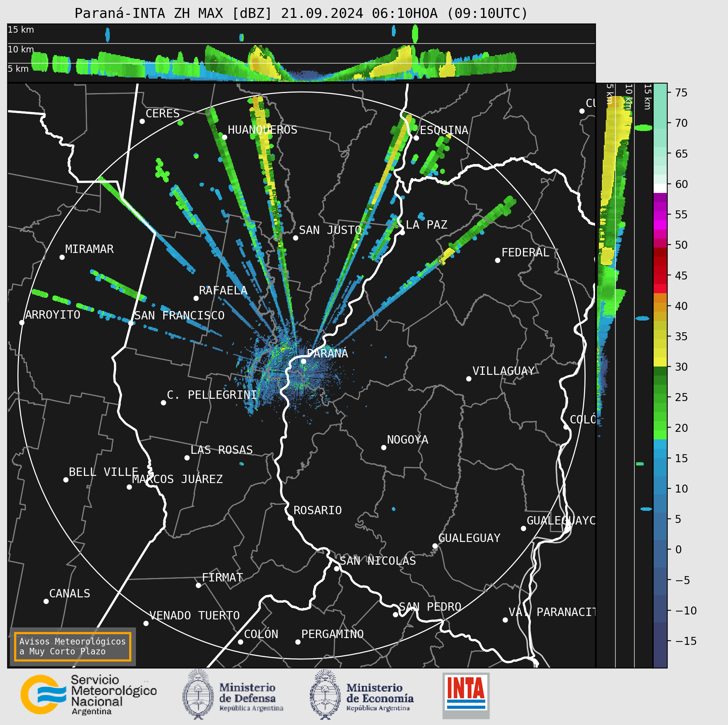The height and width of the screenshot is (725, 728).
Task: Select the SAN NICOLÁS label
Action: click(x=378, y=561)
